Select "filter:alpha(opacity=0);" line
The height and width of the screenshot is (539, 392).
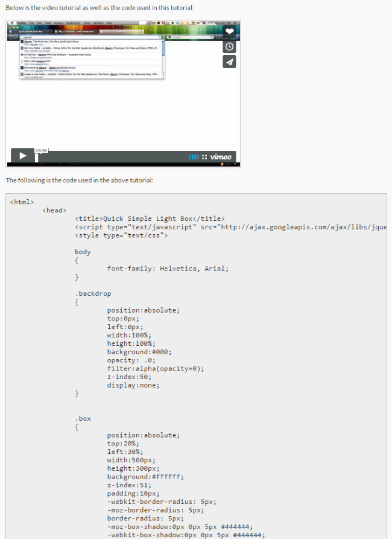(x=156, y=369)
